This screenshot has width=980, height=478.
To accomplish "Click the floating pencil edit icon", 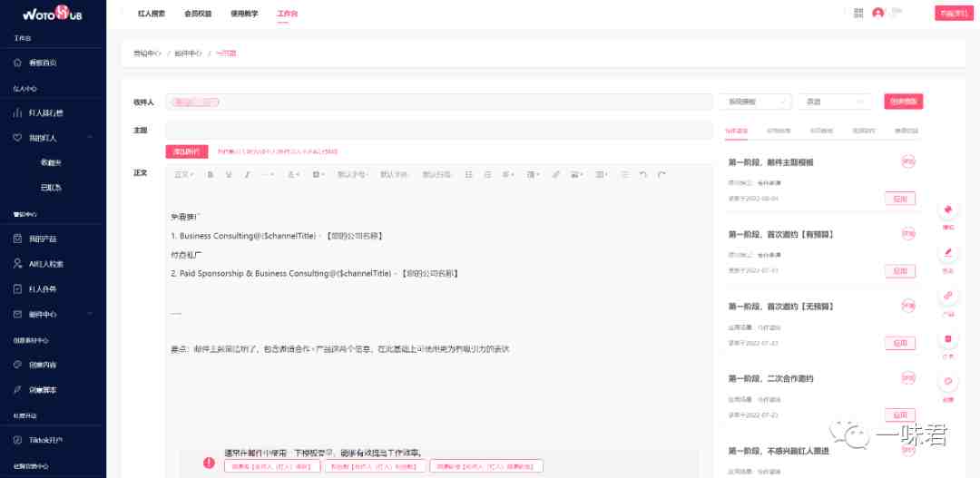I will coord(948,253).
